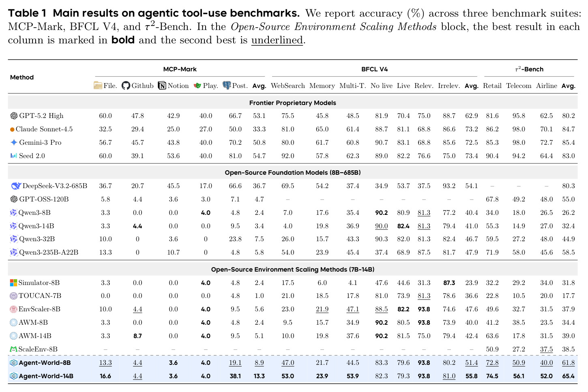Click the Open-Source Foundation Models (8B–685B) heading
The height and width of the screenshot is (392, 588).
click(x=293, y=173)
